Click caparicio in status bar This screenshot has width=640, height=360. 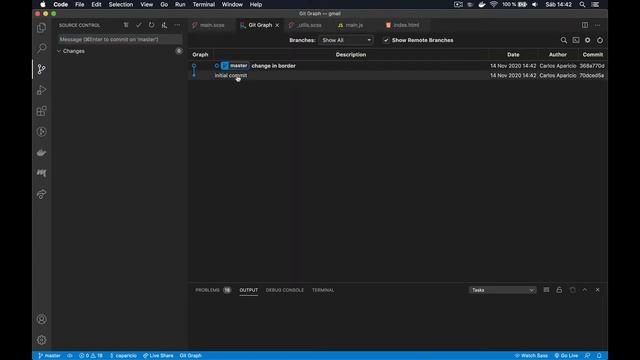click(x=123, y=356)
